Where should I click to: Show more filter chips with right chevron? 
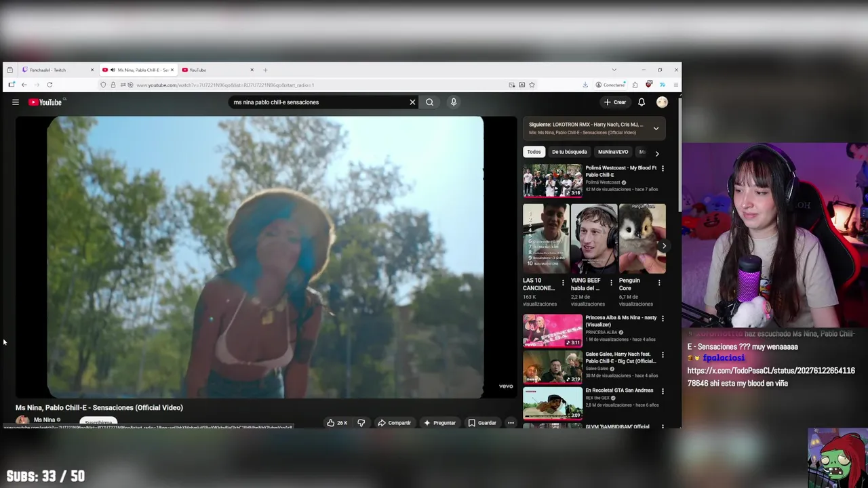(x=656, y=153)
